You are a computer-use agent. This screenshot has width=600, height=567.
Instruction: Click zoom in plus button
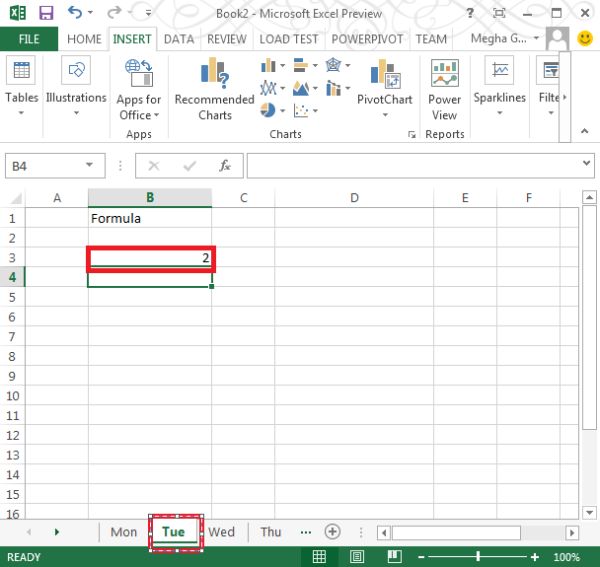point(535,557)
